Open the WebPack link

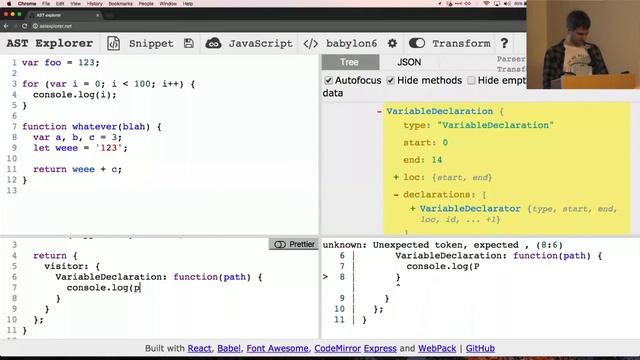437,348
